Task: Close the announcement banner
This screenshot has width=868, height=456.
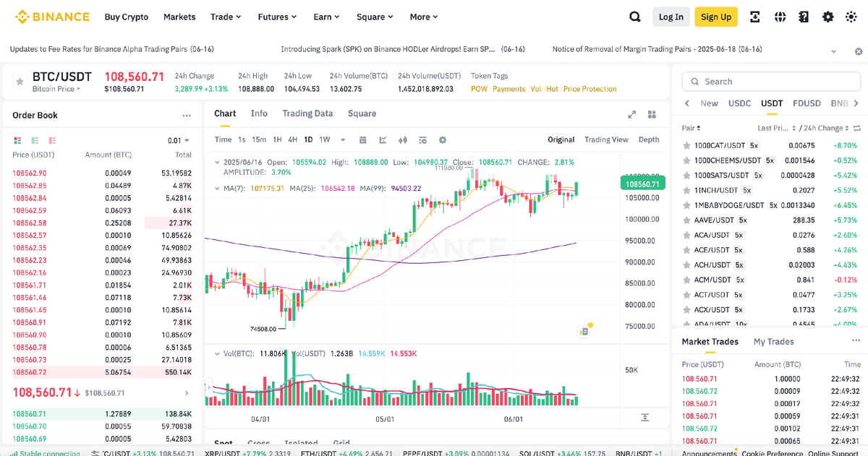Action: [859, 51]
